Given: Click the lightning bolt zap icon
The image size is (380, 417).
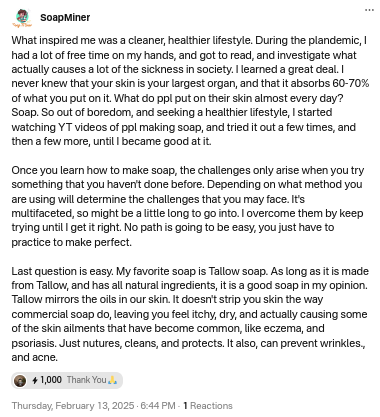Looking at the screenshot, I should tap(35, 380).
